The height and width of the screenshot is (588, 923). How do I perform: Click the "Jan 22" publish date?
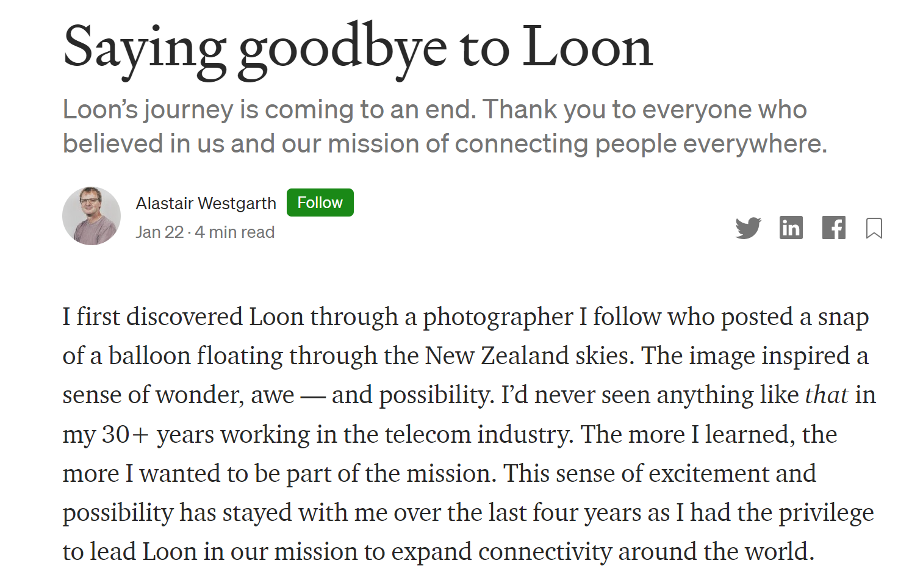click(159, 232)
